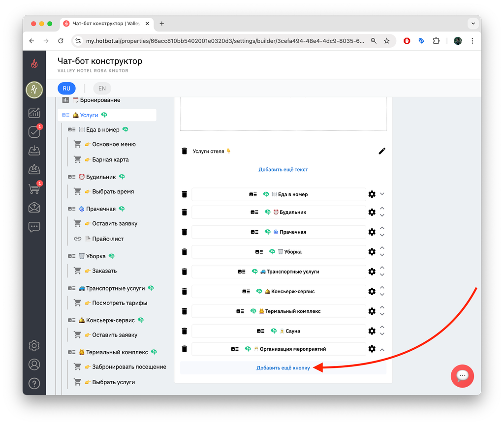The width and height of the screenshot is (504, 425).
Task: Open 'Основное меню' tree item
Action: point(114,145)
